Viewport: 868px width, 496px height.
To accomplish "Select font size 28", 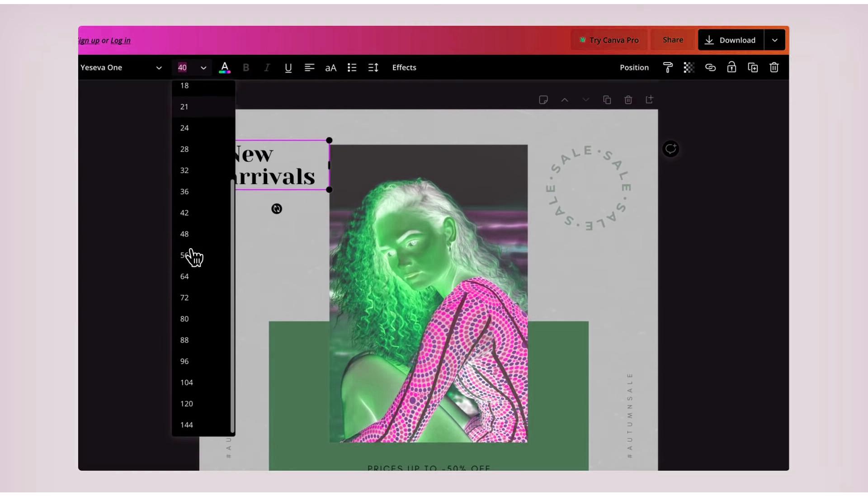I will pos(203,149).
